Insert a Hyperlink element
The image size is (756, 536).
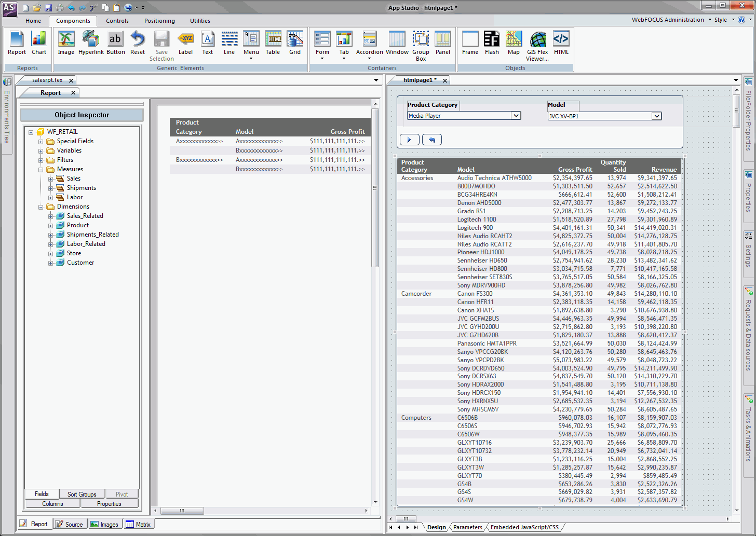click(91, 43)
